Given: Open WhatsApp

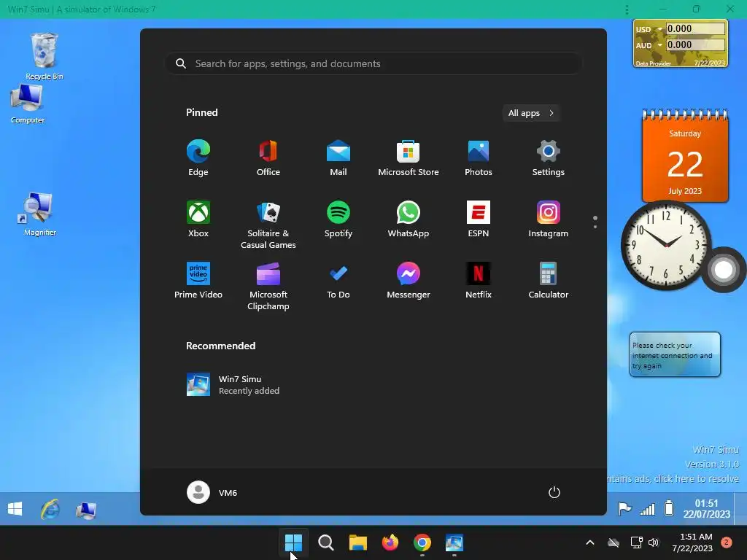Looking at the screenshot, I should (409, 219).
